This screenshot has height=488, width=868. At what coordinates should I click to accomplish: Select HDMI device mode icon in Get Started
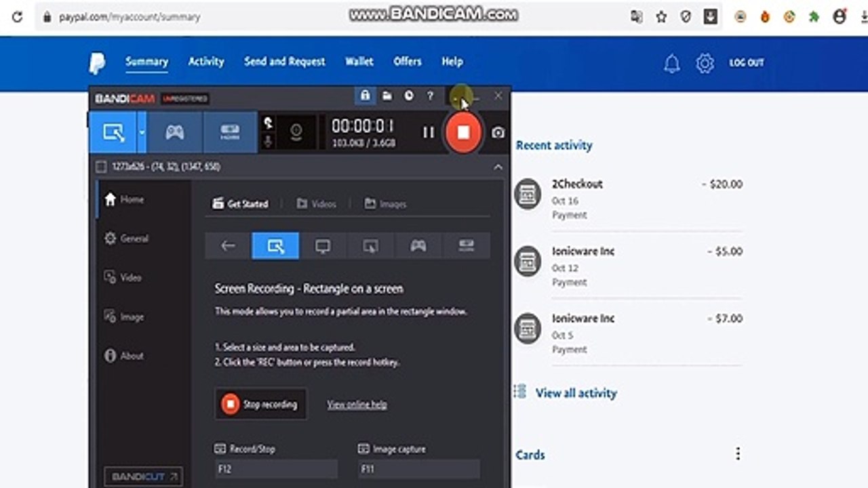[466, 246]
